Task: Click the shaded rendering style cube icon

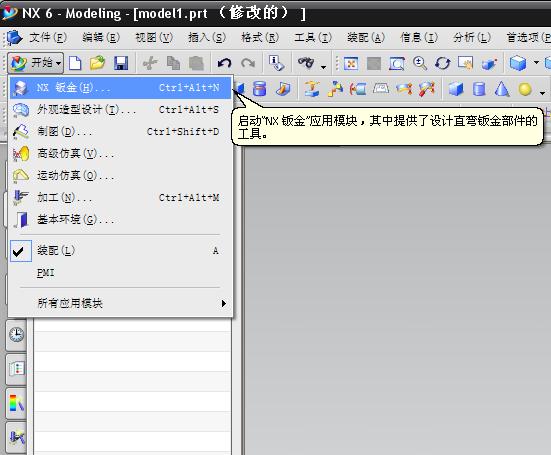Action: point(518,64)
